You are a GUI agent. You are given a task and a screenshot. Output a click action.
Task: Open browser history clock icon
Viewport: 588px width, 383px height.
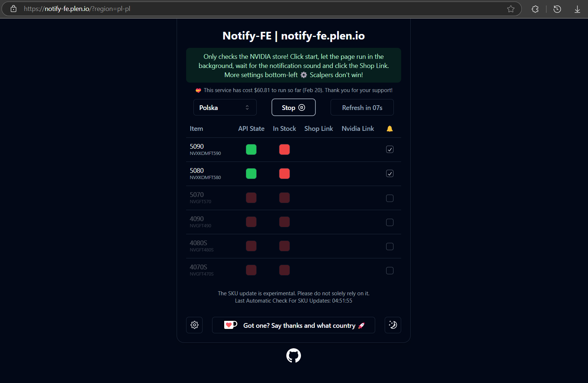click(x=557, y=9)
